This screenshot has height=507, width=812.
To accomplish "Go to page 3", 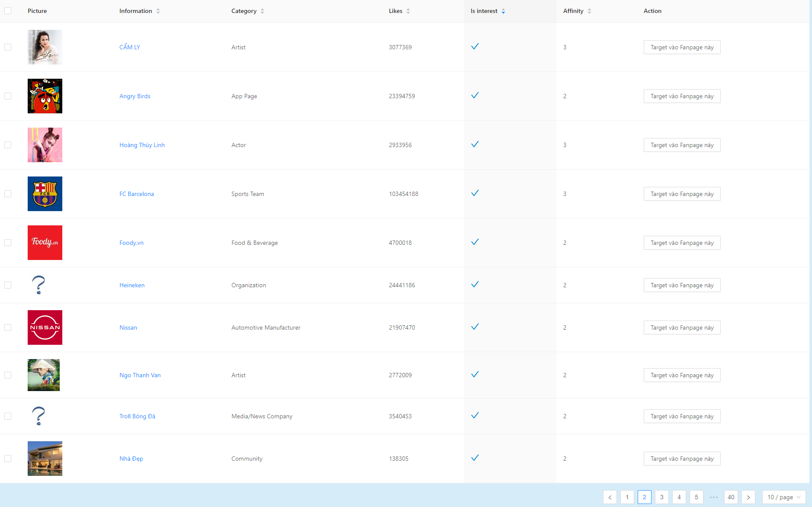I will tap(662, 497).
